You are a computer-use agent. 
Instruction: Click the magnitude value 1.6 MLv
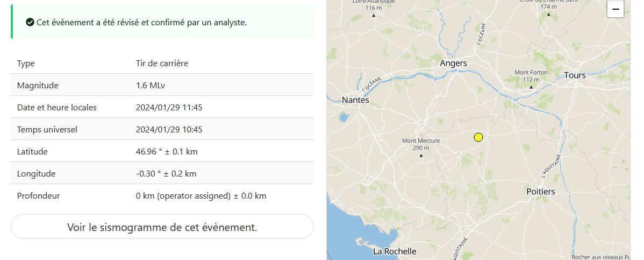[150, 85]
